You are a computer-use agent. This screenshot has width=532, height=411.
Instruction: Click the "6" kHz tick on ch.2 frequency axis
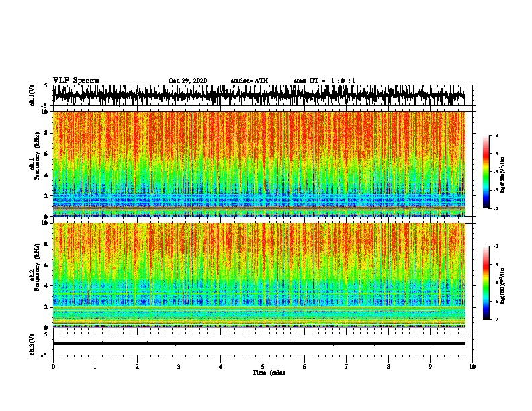(x=46, y=265)
